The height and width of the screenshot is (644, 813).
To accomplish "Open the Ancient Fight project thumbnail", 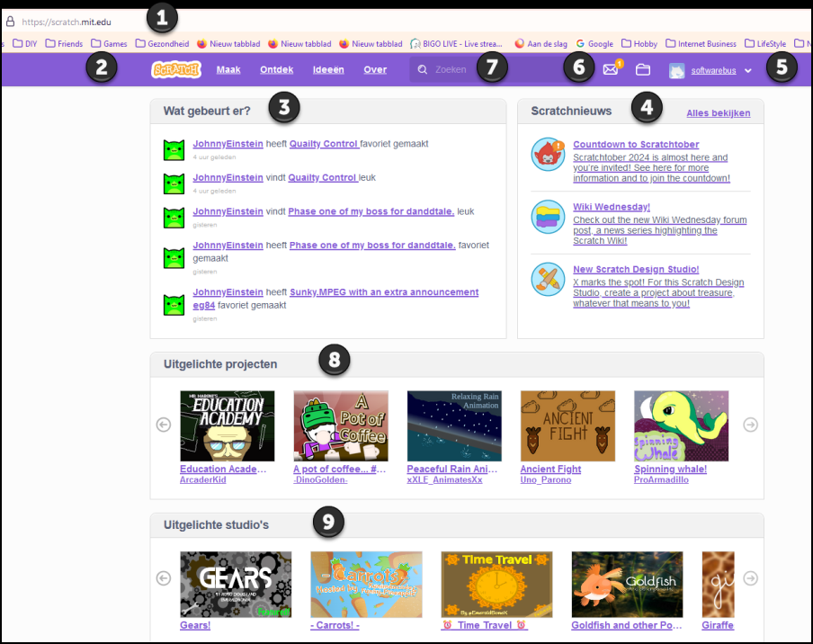I will pos(567,425).
